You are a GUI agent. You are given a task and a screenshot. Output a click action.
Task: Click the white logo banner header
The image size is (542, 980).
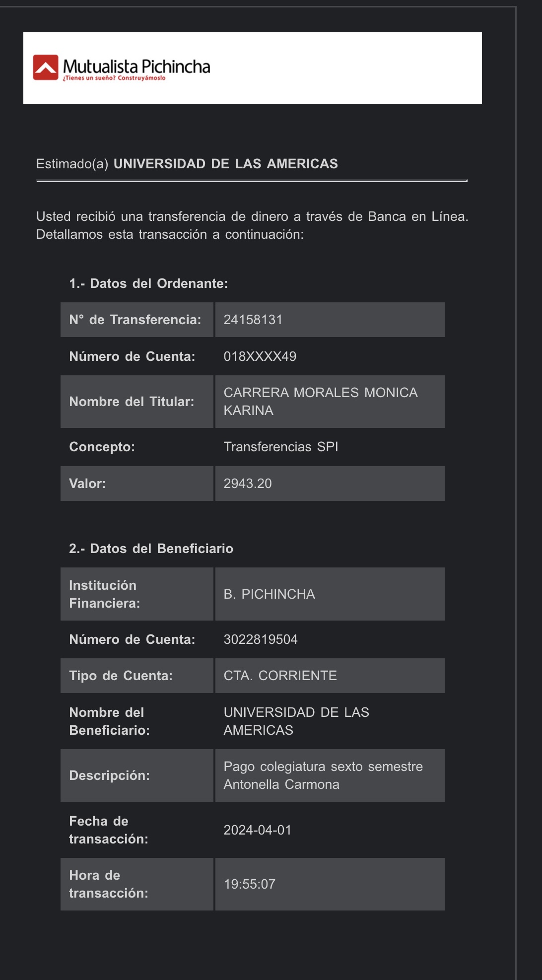coord(347,68)
